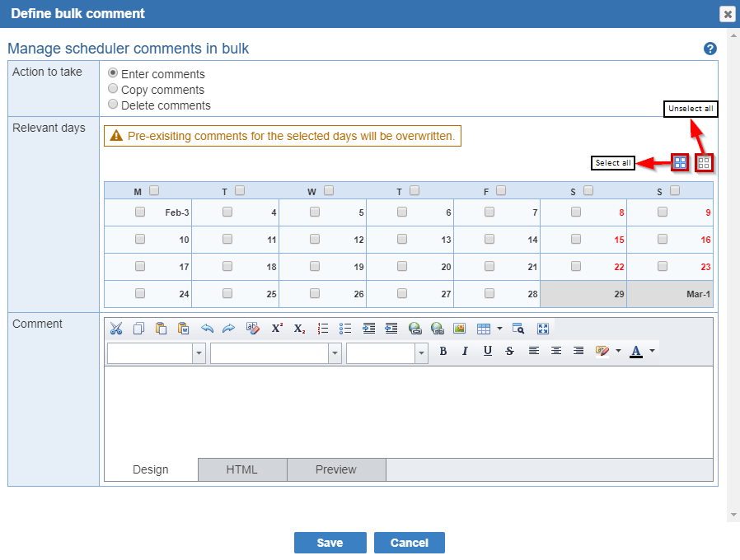740x560 pixels.
Task: Click the Cancel button
Action: click(410, 543)
